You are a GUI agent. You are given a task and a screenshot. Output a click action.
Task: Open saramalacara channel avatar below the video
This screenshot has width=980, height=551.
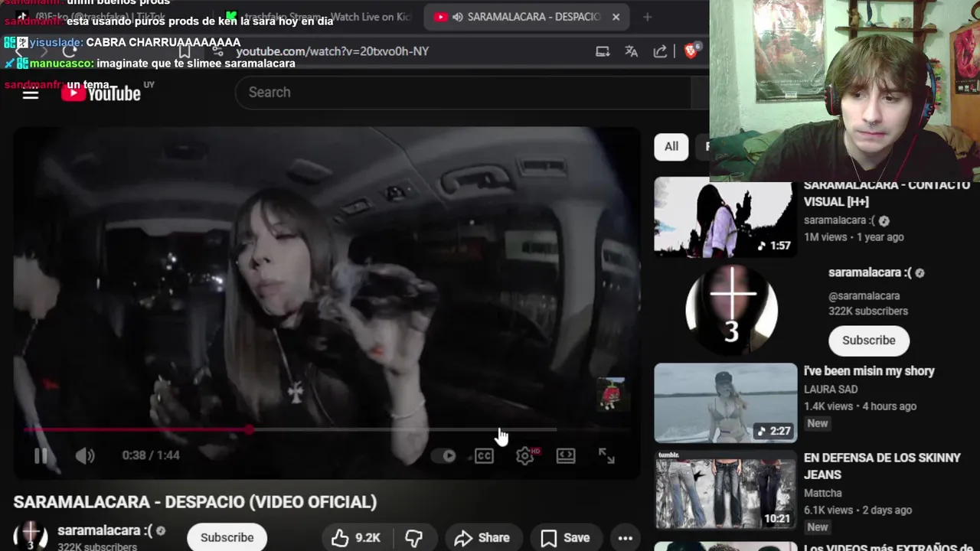31,537
